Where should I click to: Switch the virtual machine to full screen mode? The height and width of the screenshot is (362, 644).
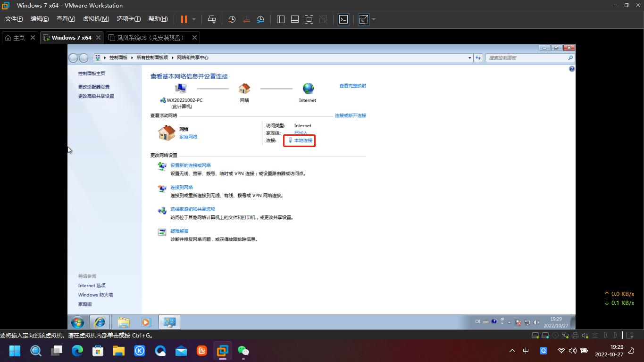(x=309, y=19)
